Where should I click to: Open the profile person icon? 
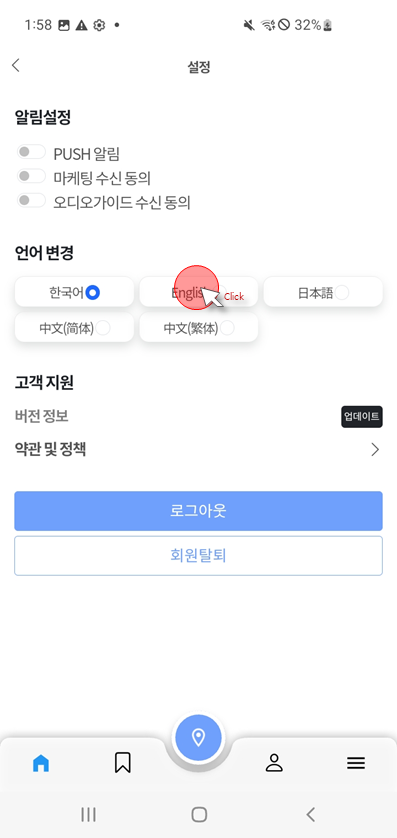pos(274,763)
